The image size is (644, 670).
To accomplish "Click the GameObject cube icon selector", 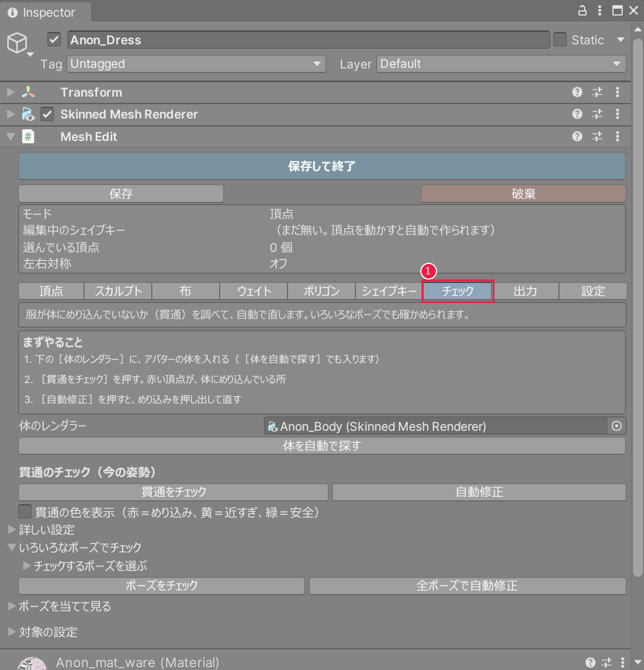I will pyautogui.click(x=18, y=44).
